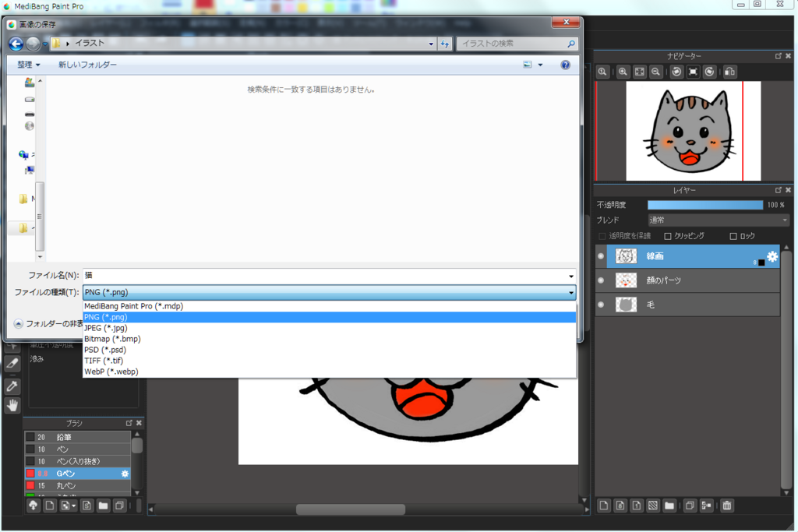Screen dimensions: 798x532
Task: Choose PNG (*.png) in format list
Action: 330,317
